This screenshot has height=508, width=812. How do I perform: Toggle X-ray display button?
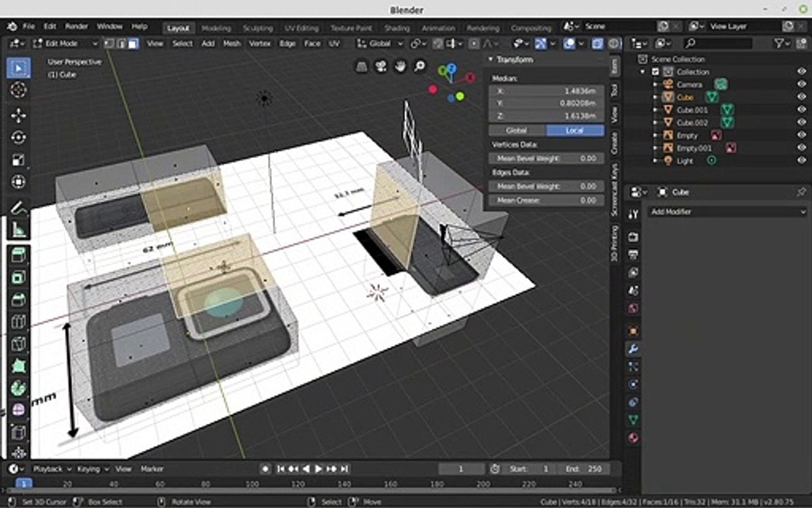[x=596, y=44]
